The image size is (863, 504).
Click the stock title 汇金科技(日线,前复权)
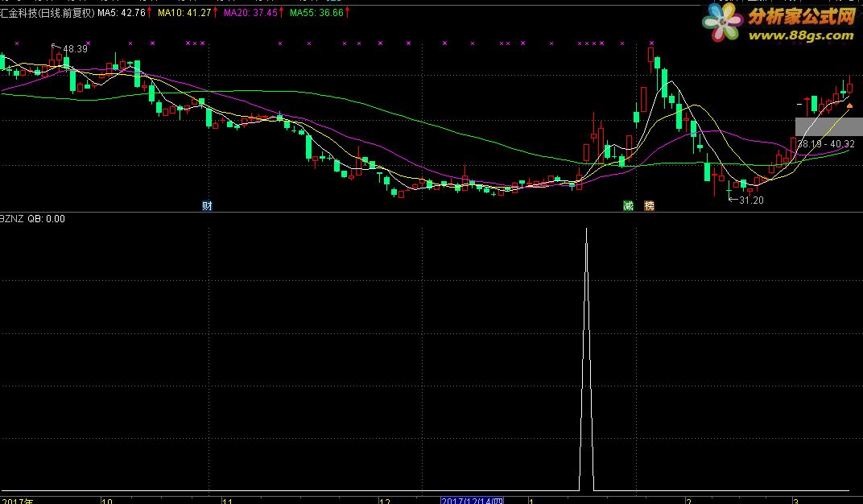(x=47, y=13)
